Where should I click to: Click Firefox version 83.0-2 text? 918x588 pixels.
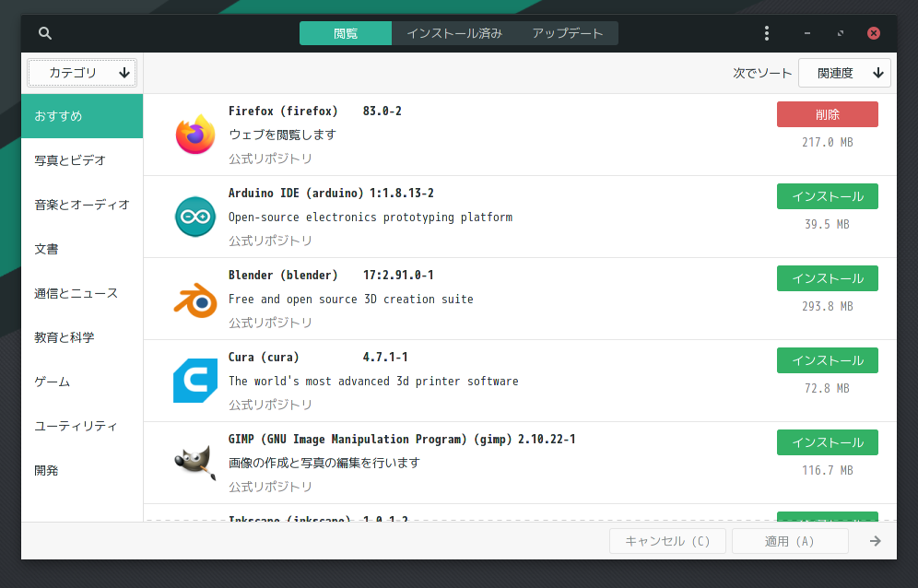pyautogui.click(x=382, y=112)
